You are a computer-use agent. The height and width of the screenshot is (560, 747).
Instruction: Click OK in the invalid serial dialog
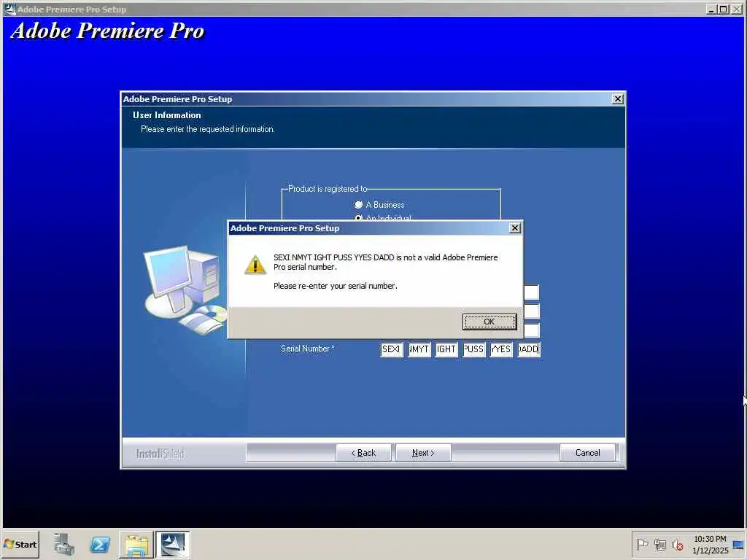pyautogui.click(x=489, y=322)
